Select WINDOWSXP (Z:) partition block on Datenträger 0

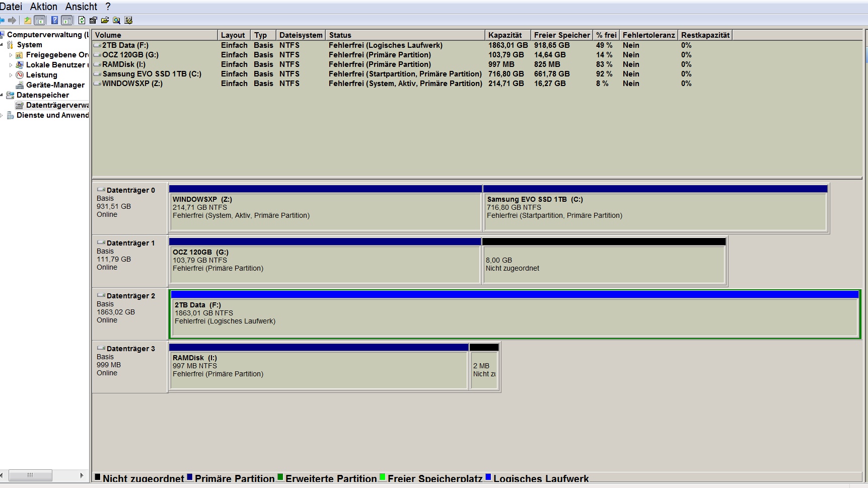click(325, 208)
